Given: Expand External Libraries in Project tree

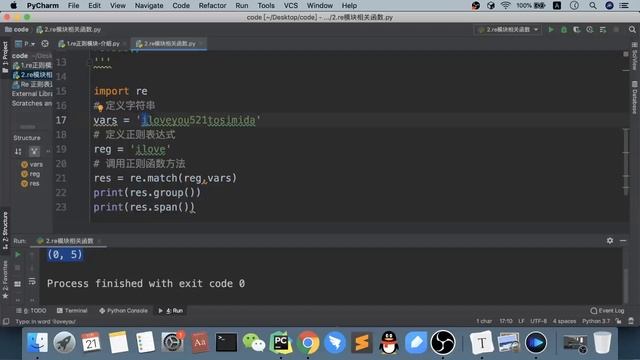Looking at the screenshot, I should [x=32, y=94].
